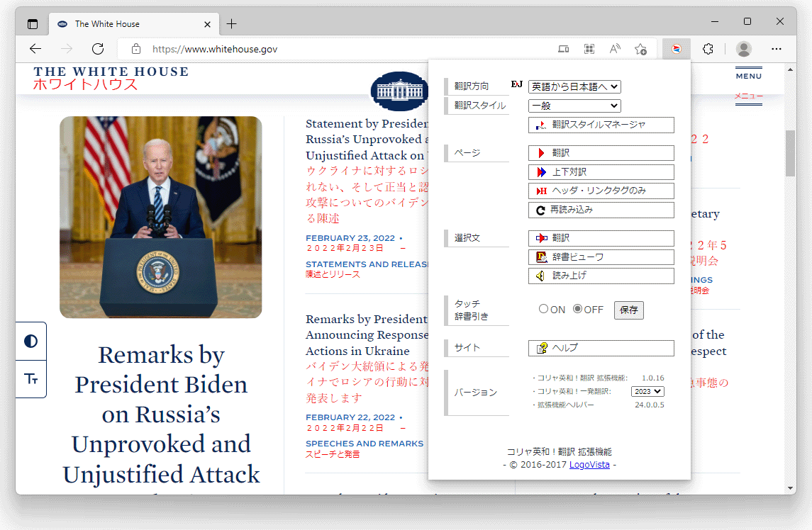Open the 翻訳スタイルマネージャ button
The width and height of the screenshot is (812, 530).
(601, 125)
